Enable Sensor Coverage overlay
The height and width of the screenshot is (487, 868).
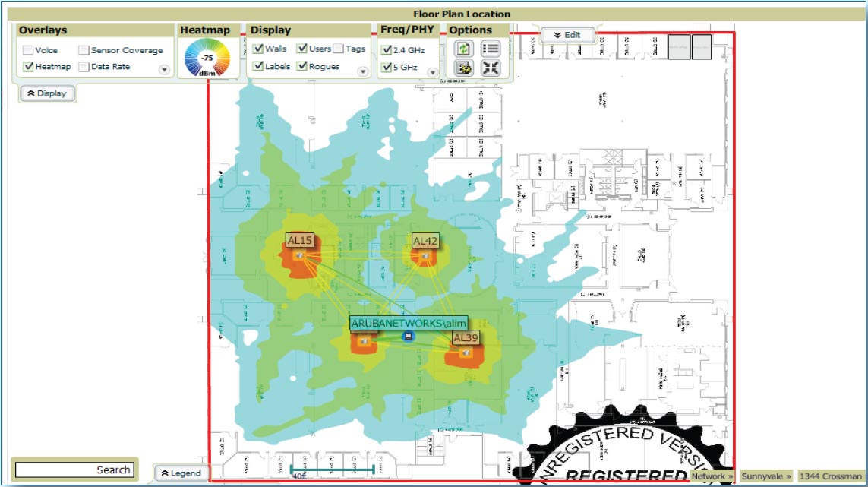coord(84,50)
